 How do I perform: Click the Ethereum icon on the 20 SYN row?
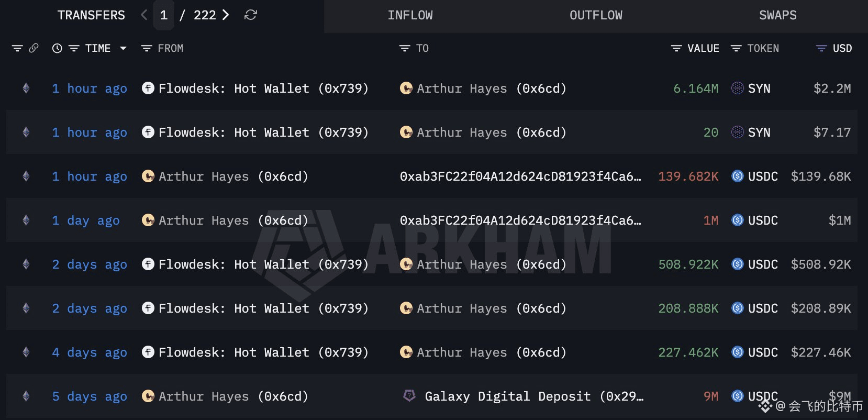click(x=26, y=132)
